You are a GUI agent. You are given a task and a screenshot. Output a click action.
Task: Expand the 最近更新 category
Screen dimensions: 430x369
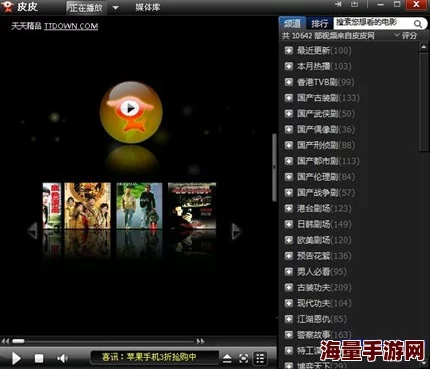click(x=288, y=51)
